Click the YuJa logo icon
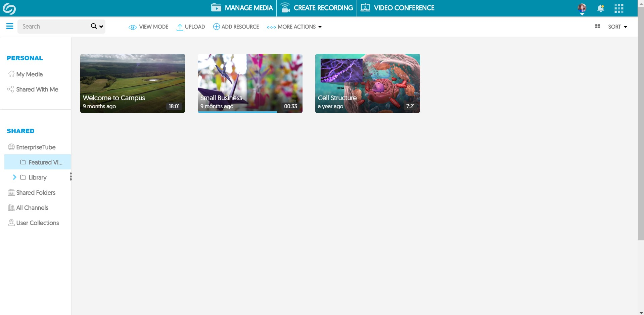This screenshot has width=644, height=315. [x=9, y=8]
